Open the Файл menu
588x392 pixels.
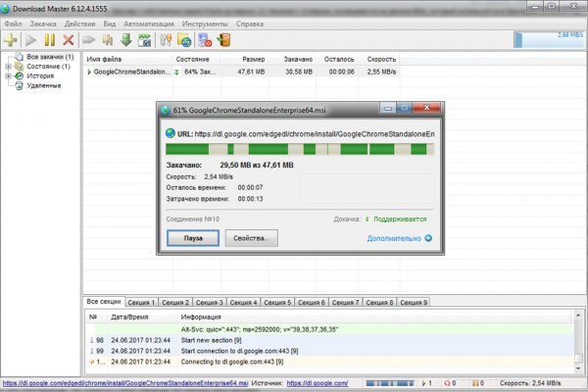pos(13,24)
